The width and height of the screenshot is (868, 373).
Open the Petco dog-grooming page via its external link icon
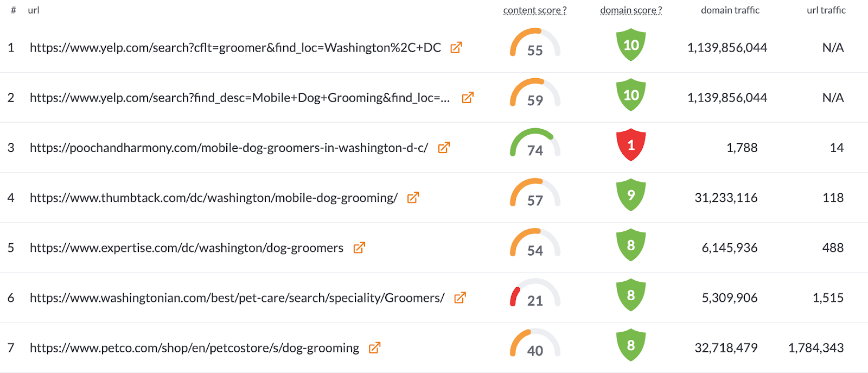[373, 347]
